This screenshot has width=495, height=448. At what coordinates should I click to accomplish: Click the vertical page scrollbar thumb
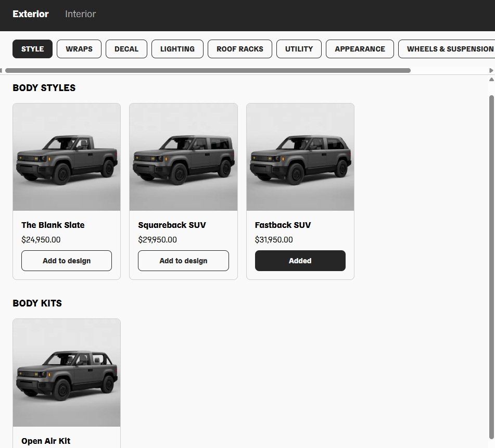click(x=491, y=267)
